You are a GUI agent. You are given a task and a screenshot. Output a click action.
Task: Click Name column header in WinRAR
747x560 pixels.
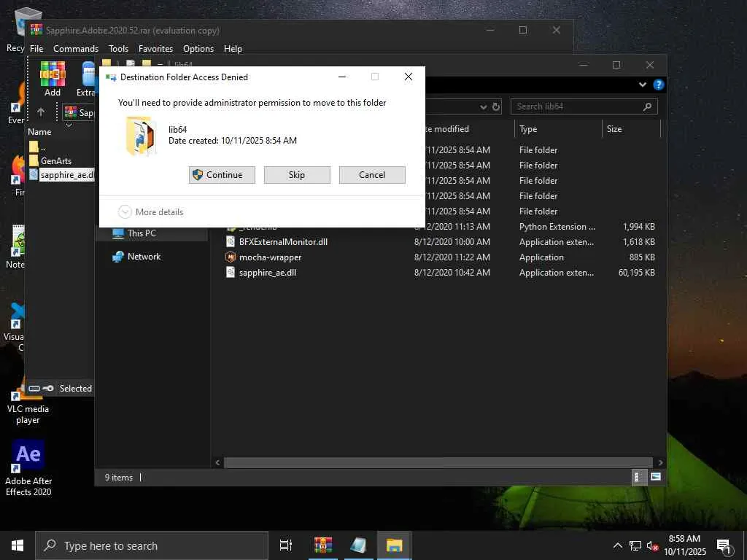(x=39, y=132)
